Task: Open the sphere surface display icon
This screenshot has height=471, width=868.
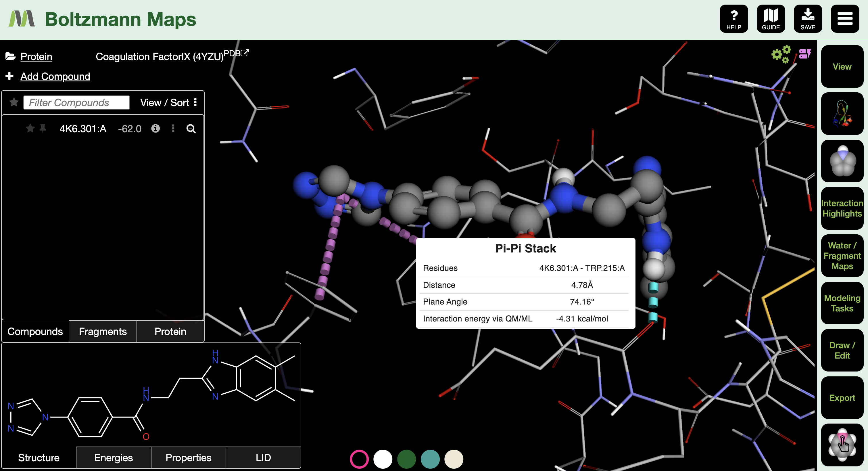Action: [x=842, y=161]
